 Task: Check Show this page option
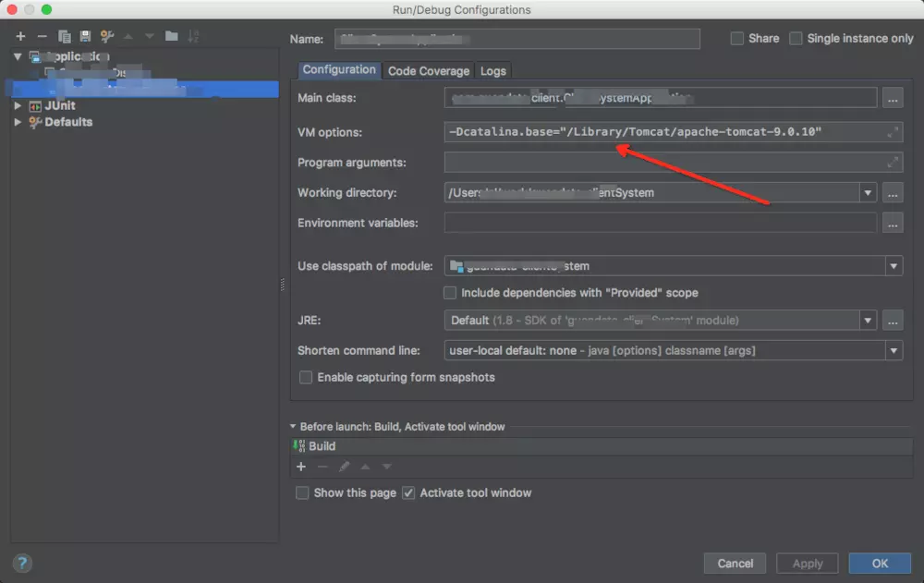click(x=302, y=492)
